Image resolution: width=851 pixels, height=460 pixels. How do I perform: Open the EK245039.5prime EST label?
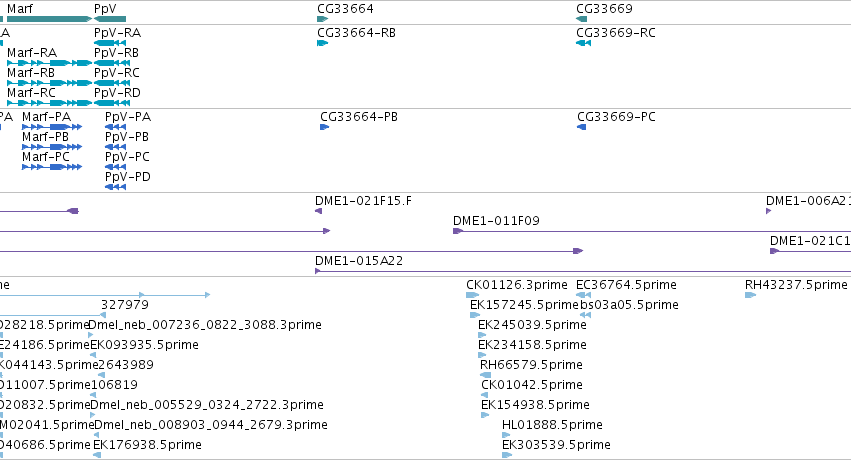[x=532, y=325]
